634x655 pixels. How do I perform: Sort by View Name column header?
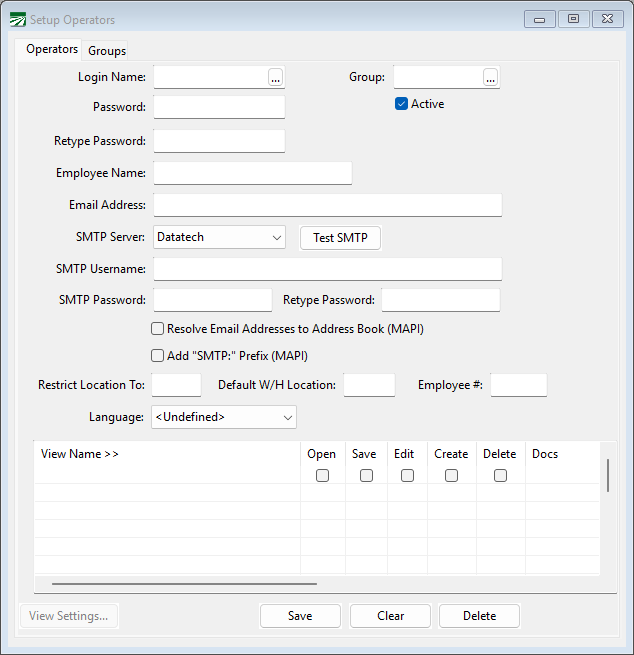click(80, 454)
